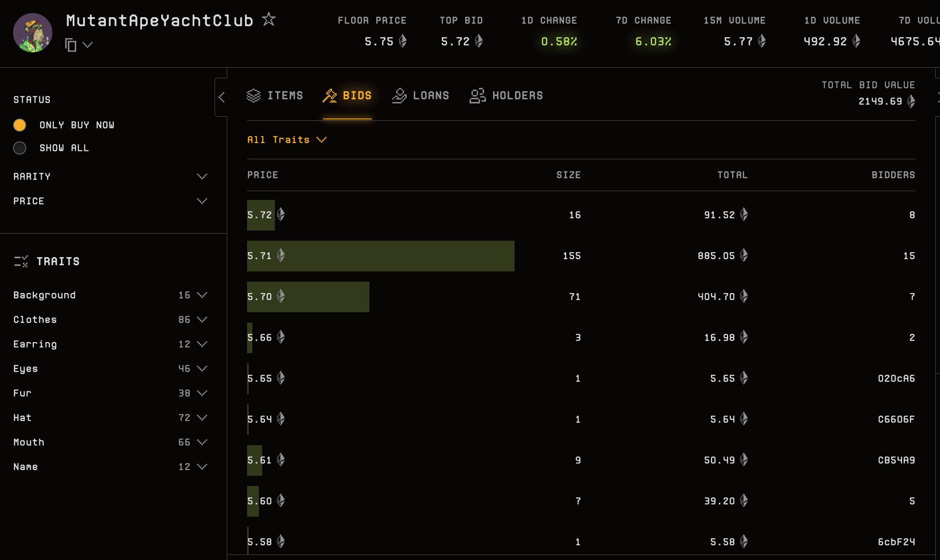Click the Loans hand icon
The height and width of the screenshot is (560, 940).
pyautogui.click(x=399, y=95)
